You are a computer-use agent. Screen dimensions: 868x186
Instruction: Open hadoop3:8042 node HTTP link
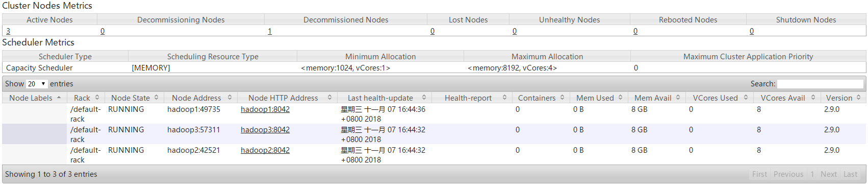click(x=265, y=130)
